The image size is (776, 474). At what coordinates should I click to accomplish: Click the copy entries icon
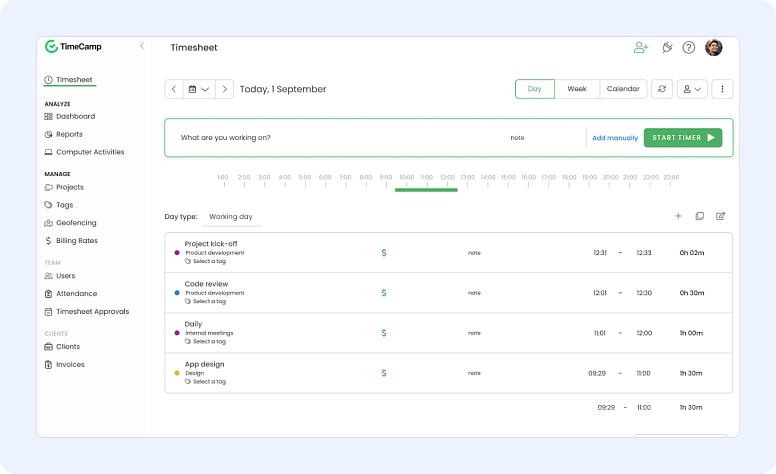pos(699,216)
